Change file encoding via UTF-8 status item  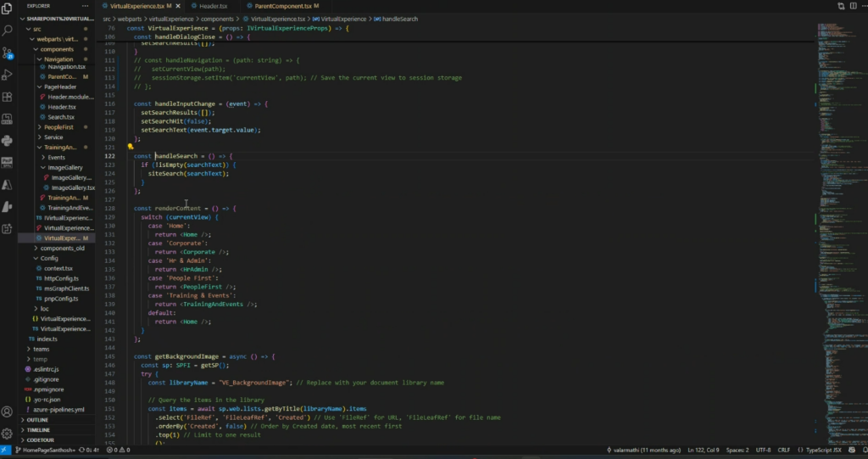pyautogui.click(x=763, y=451)
